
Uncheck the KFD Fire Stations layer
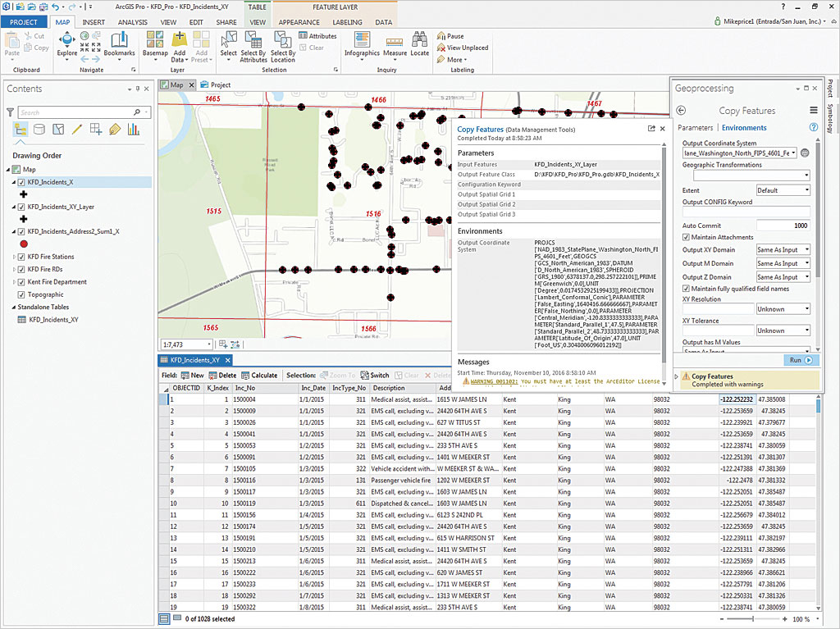coord(21,257)
